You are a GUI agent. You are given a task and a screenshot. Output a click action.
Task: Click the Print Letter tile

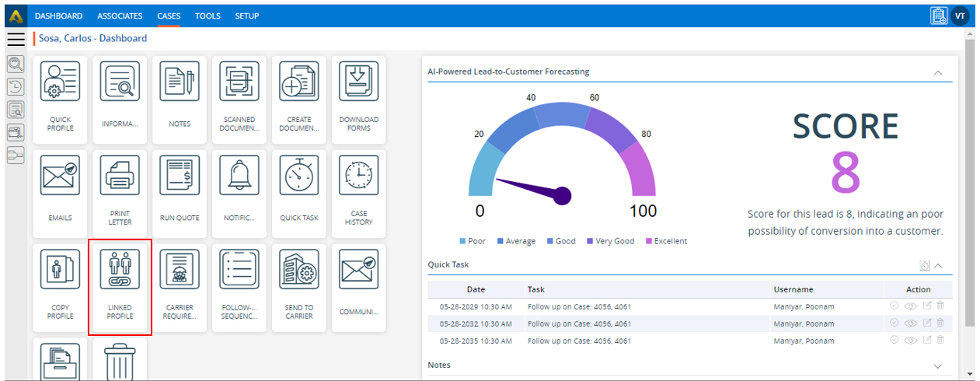tap(120, 193)
